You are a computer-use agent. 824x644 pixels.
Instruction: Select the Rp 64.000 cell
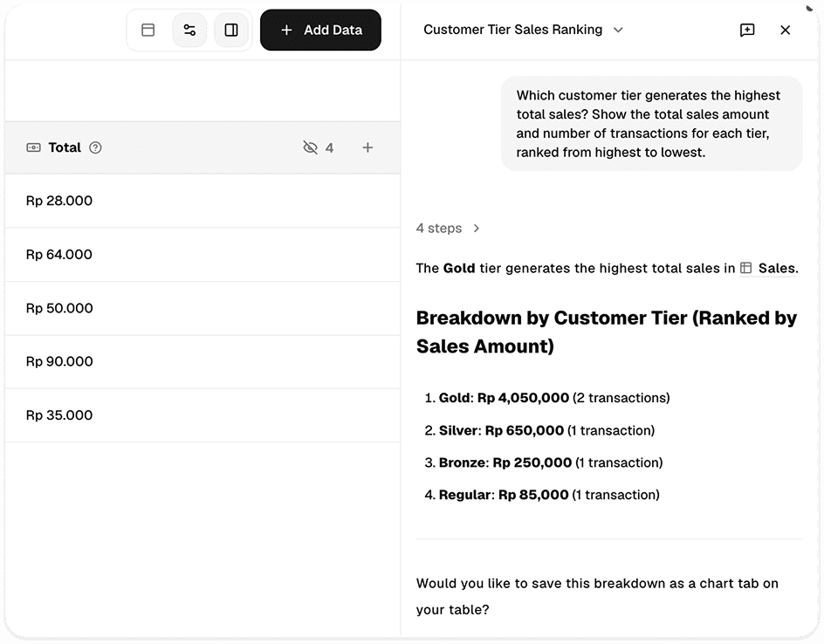203,255
